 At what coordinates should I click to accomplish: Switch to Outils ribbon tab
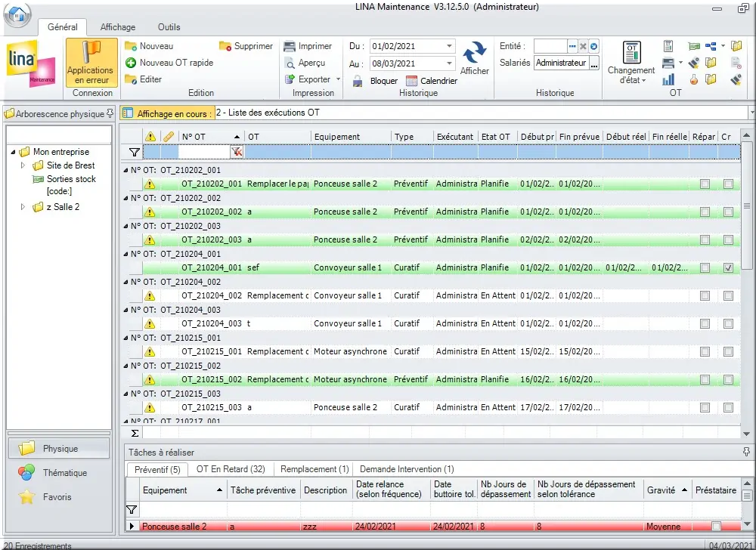pyautogui.click(x=169, y=27)
